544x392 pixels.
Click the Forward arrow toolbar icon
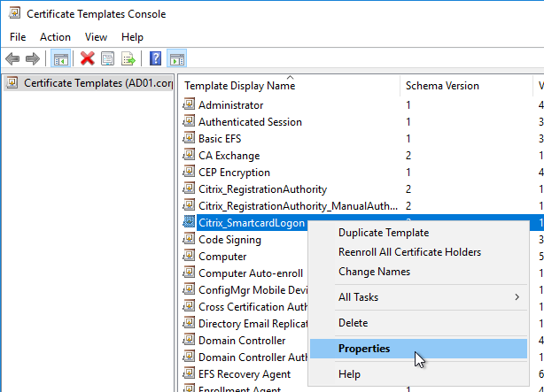click(x=33, y=58)
